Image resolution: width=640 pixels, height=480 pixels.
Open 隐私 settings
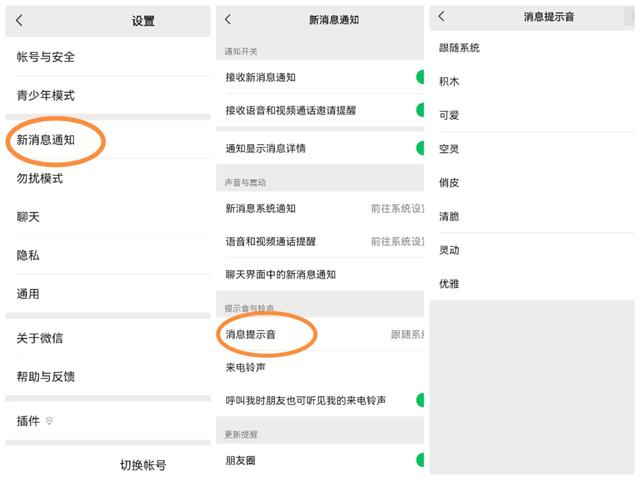pos(108,255)
